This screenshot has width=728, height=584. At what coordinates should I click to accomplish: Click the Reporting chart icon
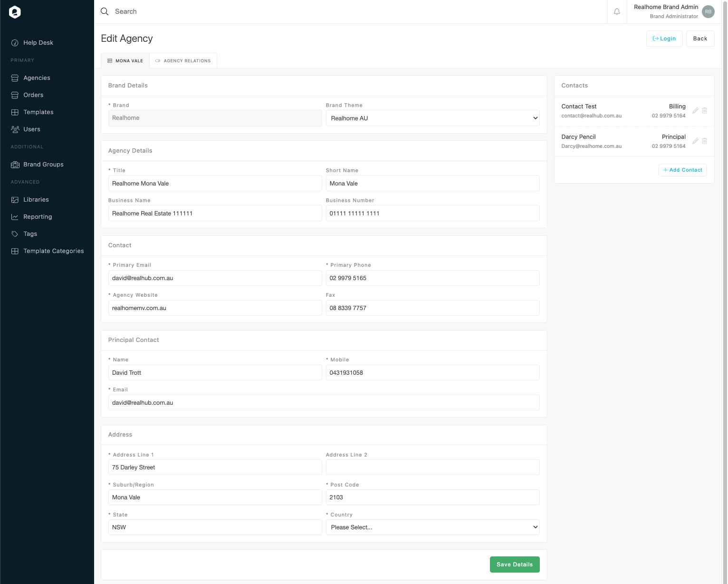click(15, 217)
